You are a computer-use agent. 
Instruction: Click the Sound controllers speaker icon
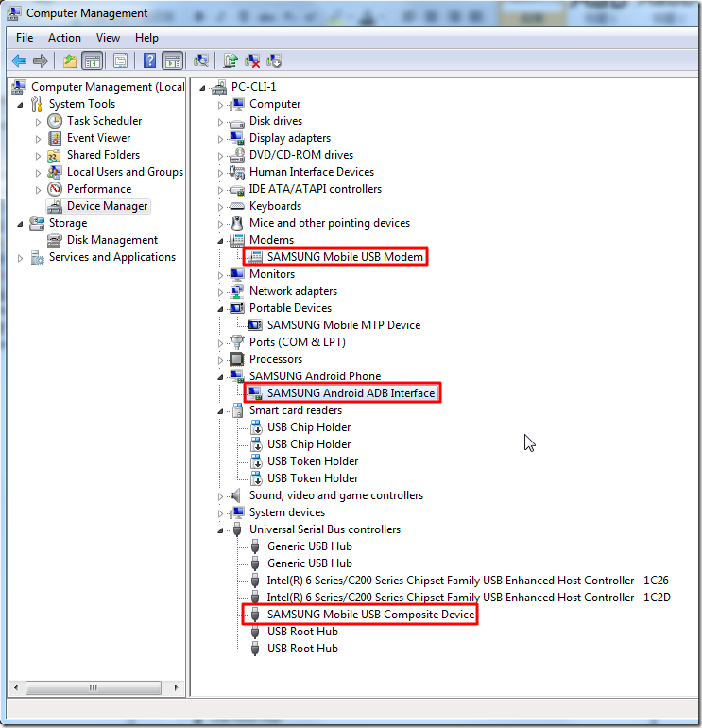pyautogui.click(x=236, y=495)
